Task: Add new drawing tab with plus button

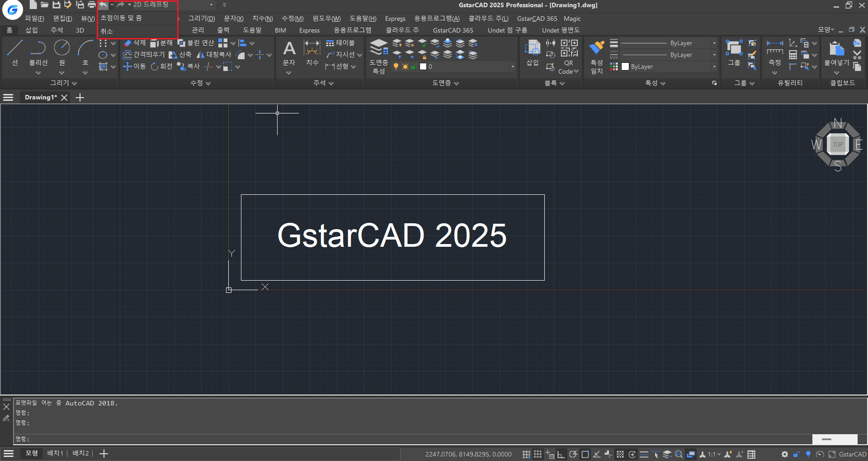Action: 80,98
